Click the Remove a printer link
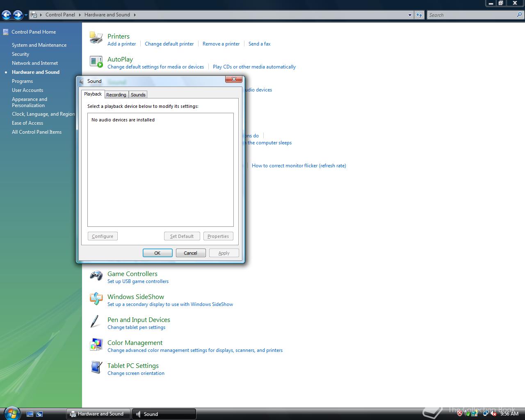Viewport: 525px width, 420px height. (x=221, y=44)
